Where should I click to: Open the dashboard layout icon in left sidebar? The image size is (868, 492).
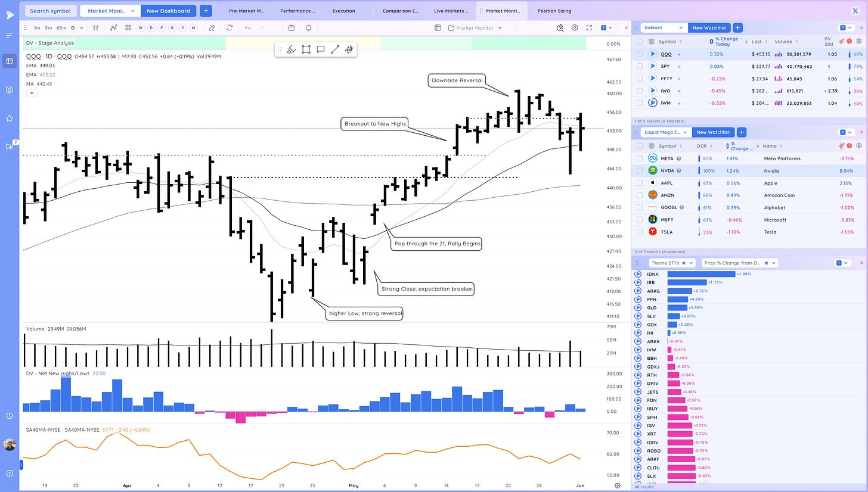point(9,61)
